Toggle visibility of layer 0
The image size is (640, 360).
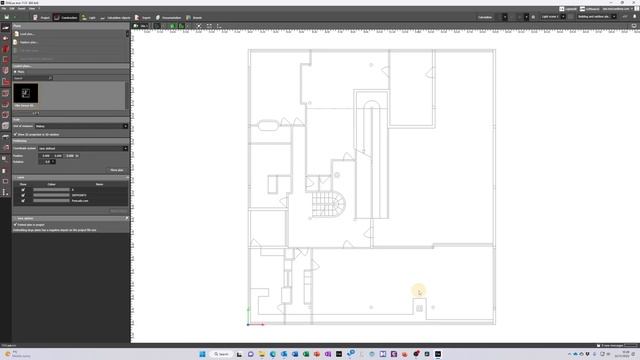coord(23,190)
